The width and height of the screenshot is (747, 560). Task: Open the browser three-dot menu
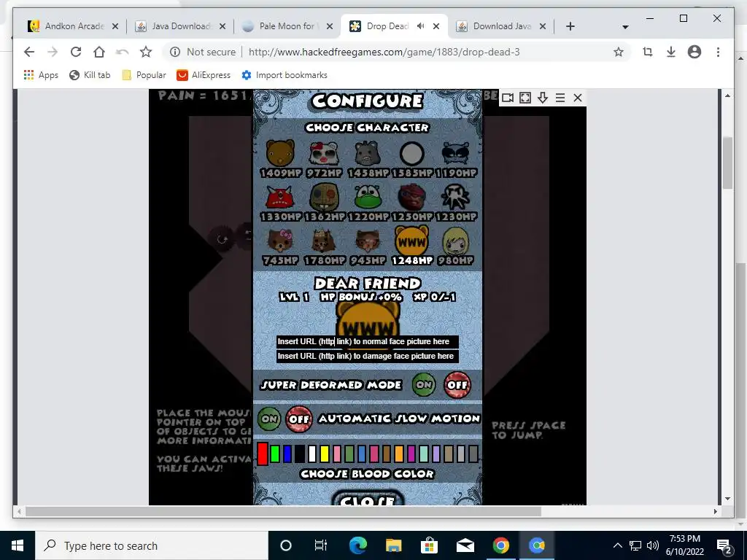(x=718, y=52)
